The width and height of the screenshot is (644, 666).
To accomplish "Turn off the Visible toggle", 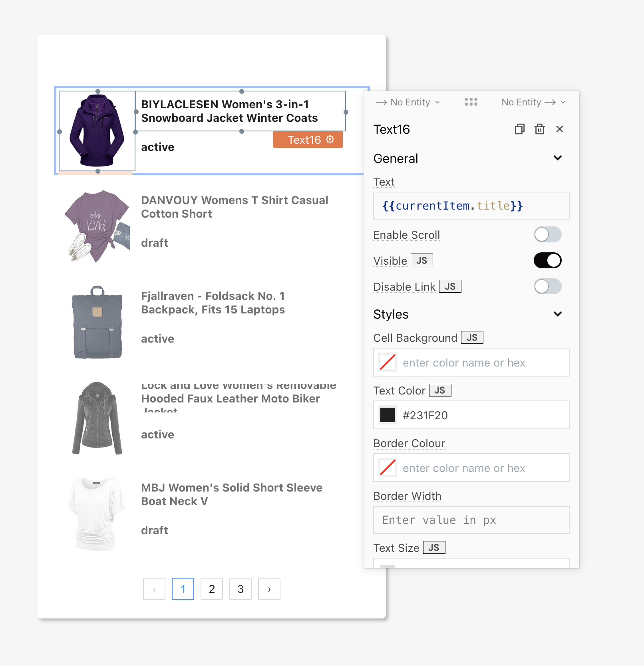I will click(547, 260).
